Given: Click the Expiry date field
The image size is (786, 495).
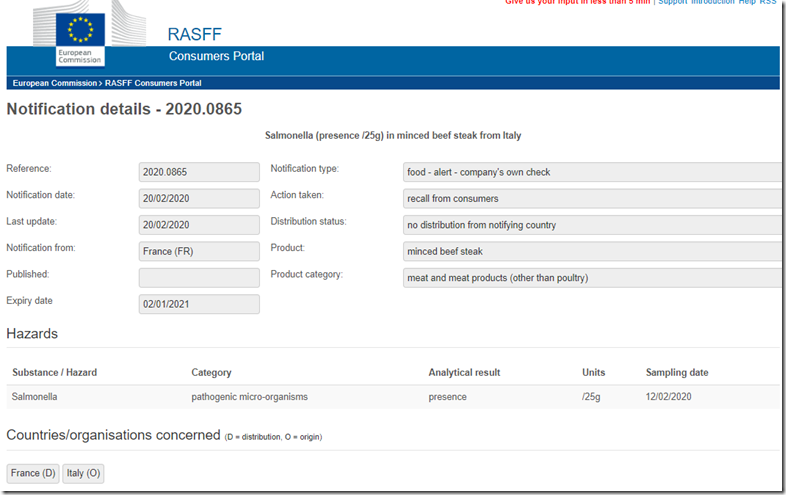Looking at the screenshot, I should [199, 303].
